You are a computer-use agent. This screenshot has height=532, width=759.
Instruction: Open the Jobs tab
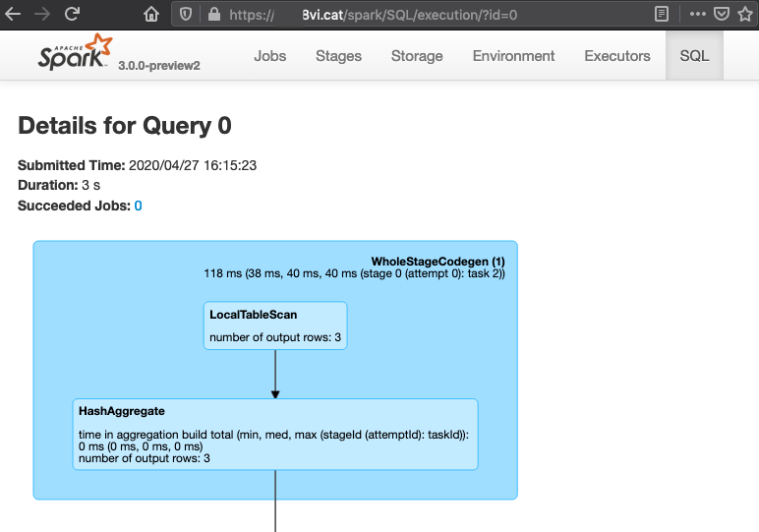pyautogui.click(x=270, y=56)
